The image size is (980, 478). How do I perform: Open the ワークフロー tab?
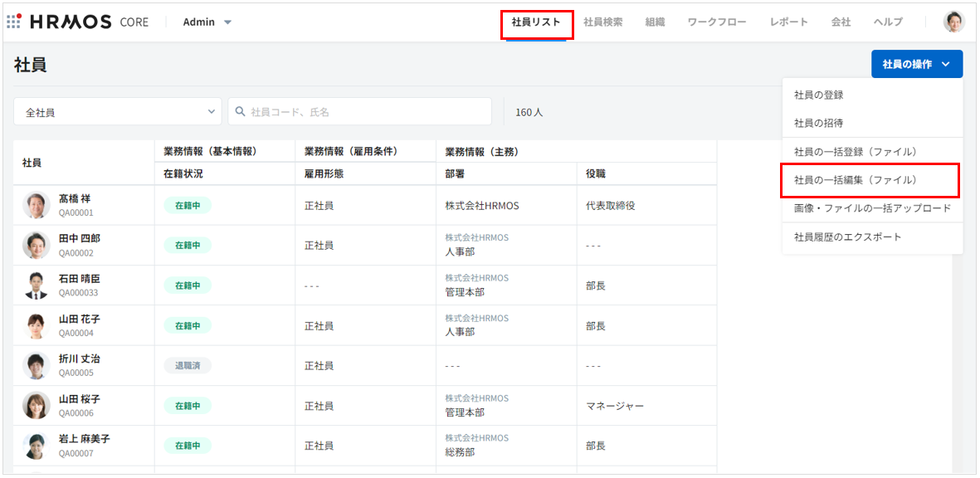717,22
